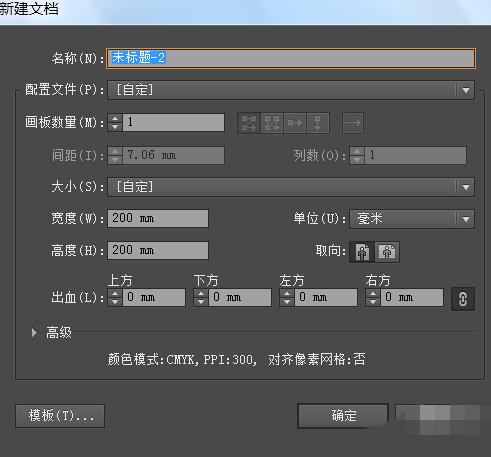This screenshot has height=457, width=491.
Task: Open the 配置文件 profile dropdown
Action: tap(291, 90)
